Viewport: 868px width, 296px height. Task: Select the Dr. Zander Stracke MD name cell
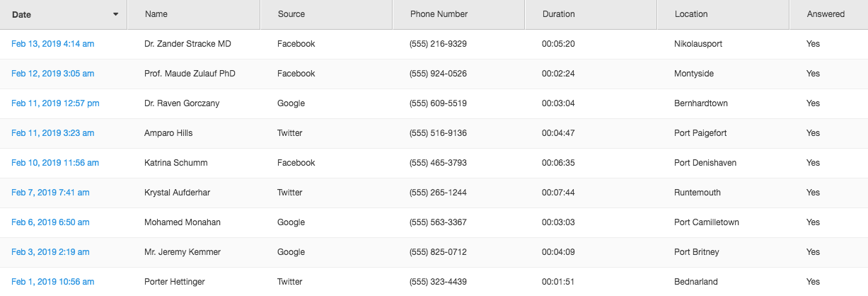[x=187, y=44]
